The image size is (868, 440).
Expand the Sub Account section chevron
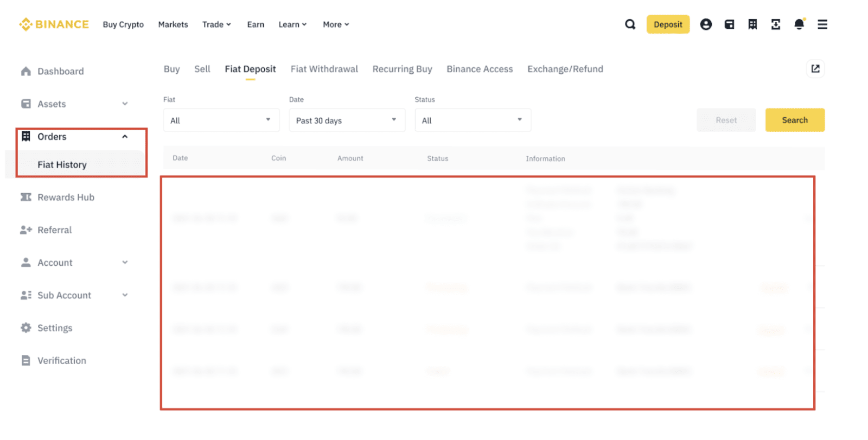click(x=125, y=295)
